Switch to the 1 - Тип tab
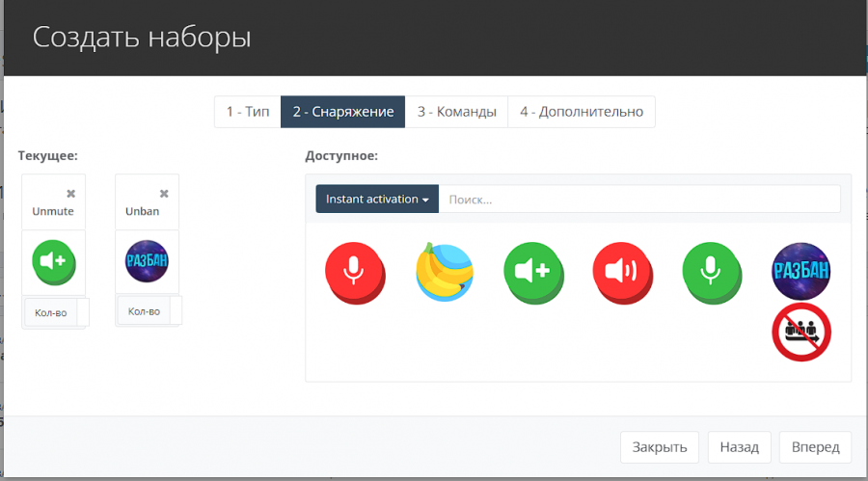Viewport: 868px width, 481px height. 247,112
